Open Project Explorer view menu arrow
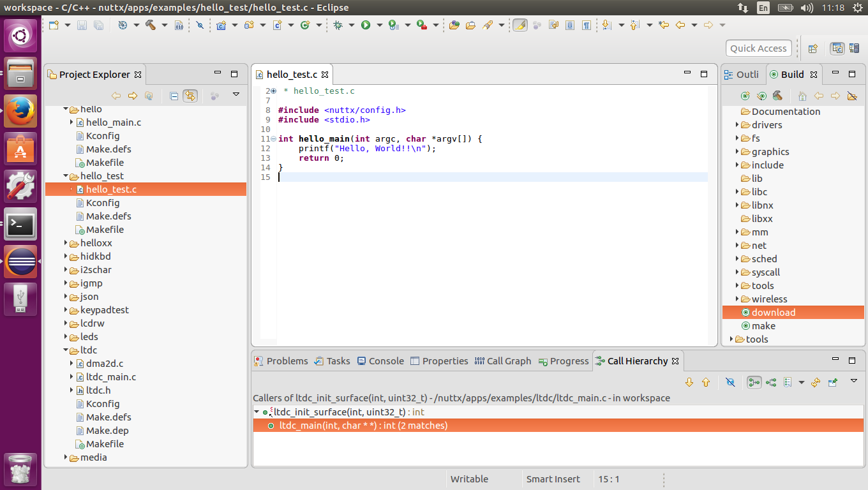 click(x=236, y=94)
